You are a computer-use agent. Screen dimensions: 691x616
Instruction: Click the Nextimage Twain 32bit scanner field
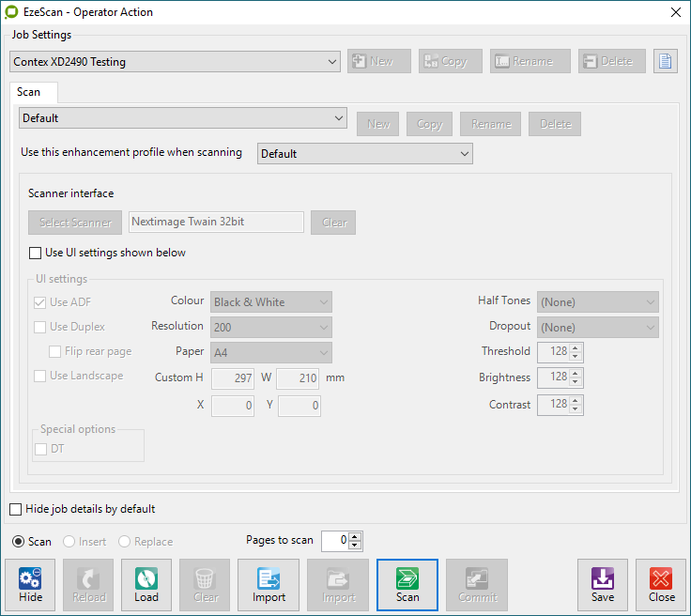tap(216, 223)
